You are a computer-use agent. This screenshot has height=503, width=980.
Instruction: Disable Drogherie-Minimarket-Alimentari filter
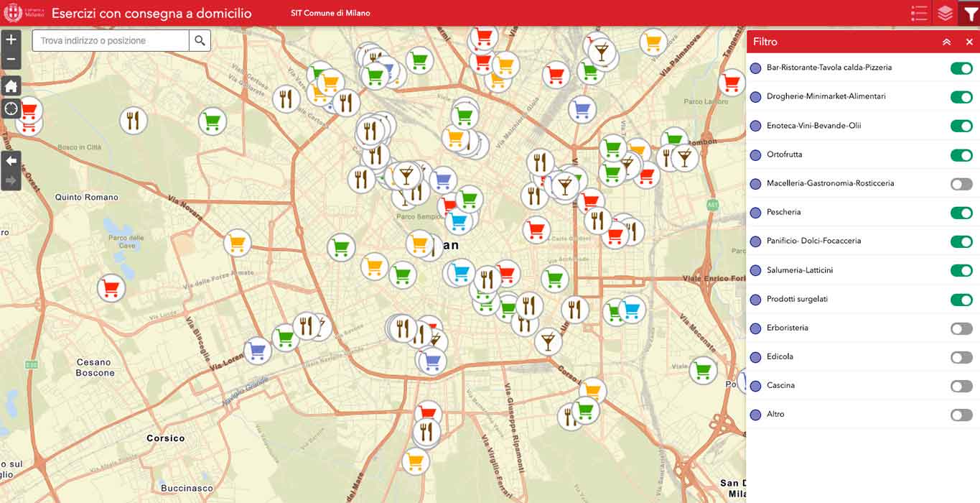pos(961,97)
